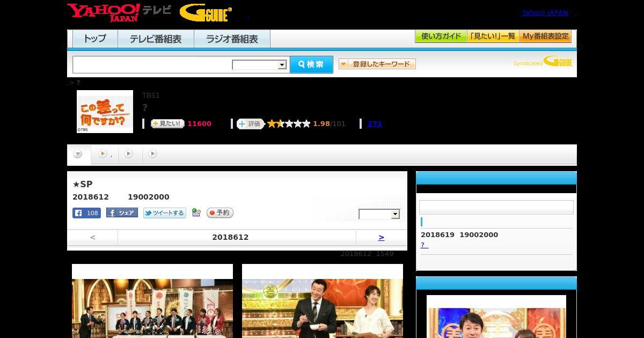Viewport: 644px width, 338px height.
Task: Click the add-to-calendar icon
Action: (x=196, y=213)
